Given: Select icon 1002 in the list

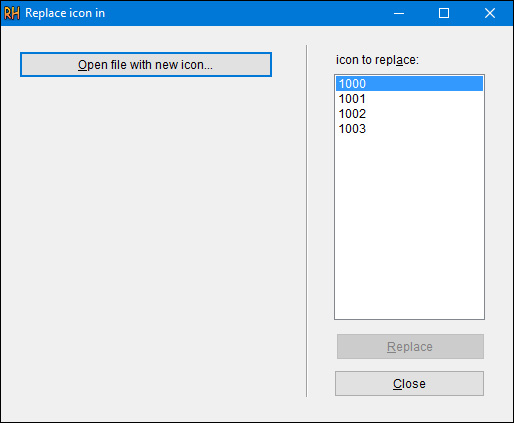Looking at the screenshot, I should [x=409, y=114].
